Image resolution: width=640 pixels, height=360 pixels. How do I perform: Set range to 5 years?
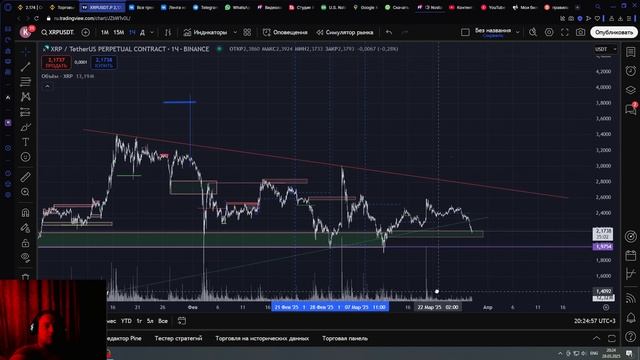click(150, 321)
